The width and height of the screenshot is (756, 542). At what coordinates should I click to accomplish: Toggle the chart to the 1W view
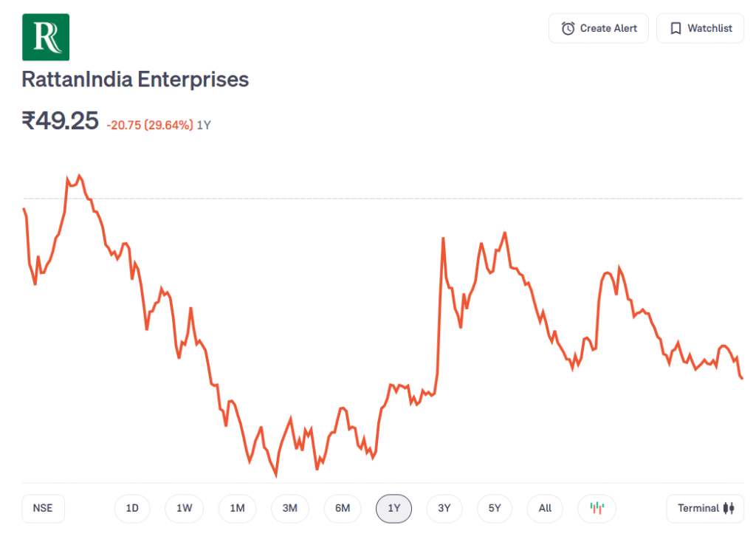(184, 508)
